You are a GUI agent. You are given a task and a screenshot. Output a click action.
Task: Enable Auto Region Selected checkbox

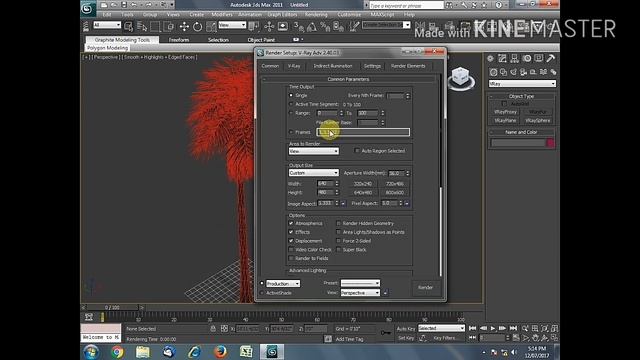point(357,151)
